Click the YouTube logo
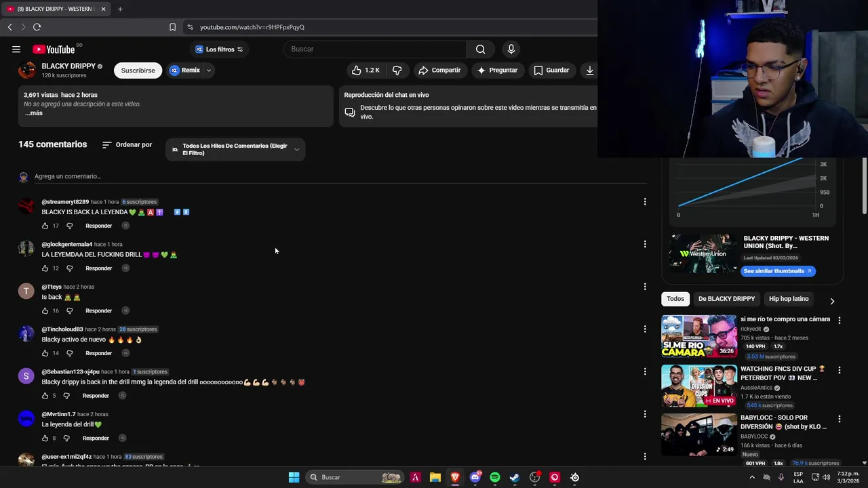868x488 pixels. [x=54, y=49]
